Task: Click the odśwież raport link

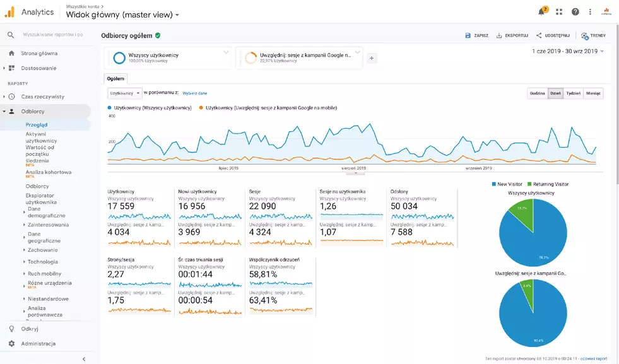Action: click(x=593, y=358)
